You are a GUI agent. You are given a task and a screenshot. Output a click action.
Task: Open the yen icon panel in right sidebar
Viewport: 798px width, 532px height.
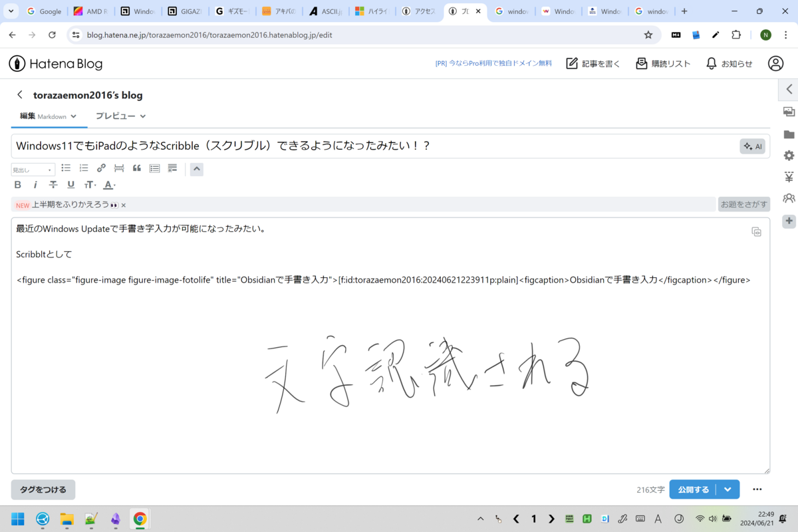pos(789,177)
